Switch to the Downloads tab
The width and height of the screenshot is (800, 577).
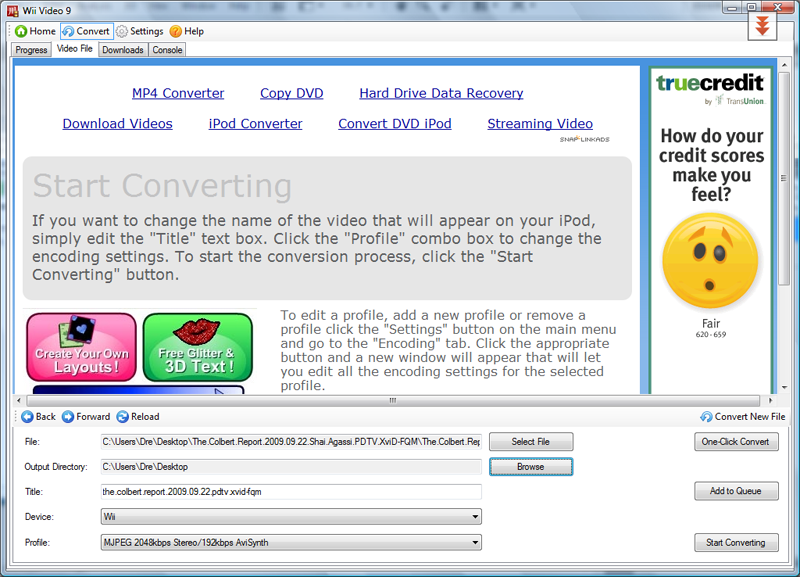point(122,49)
